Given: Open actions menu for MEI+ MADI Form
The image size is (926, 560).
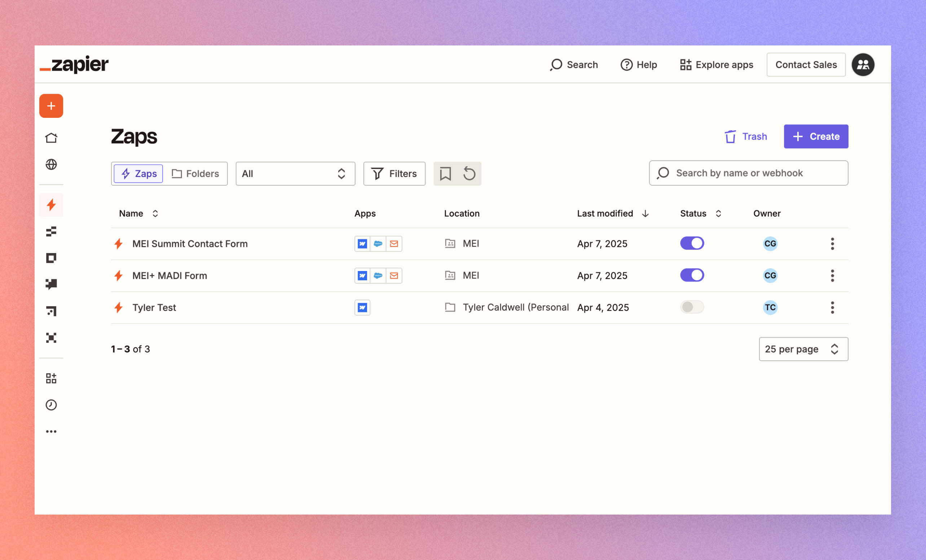Looking at the screenshot, I should [832, 276].
